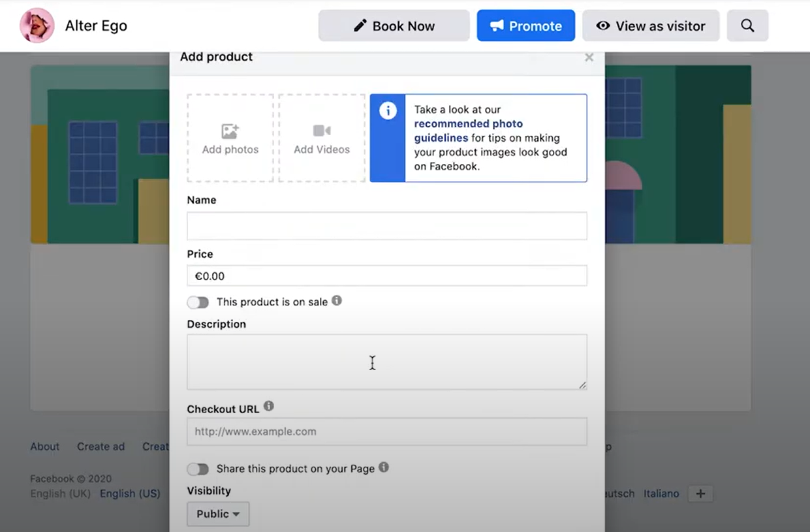Enable the This product is on sale toggle
The width and height of the screenshot is (810, 532).
point(198,302)
